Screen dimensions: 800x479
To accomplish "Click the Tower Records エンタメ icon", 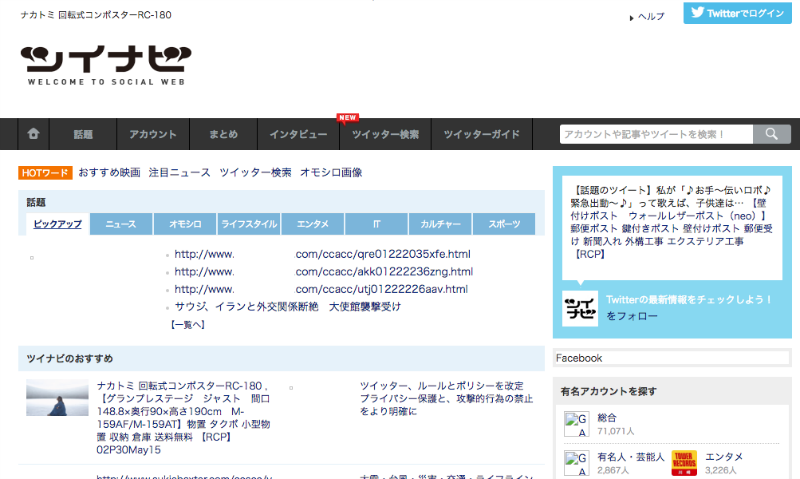I will pos(684,463).
